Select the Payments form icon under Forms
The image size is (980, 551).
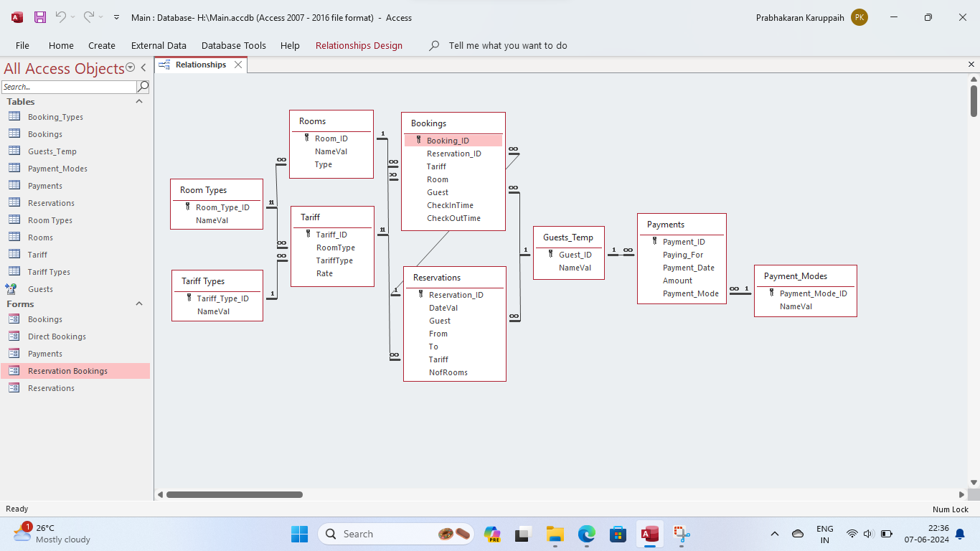[x=14, y=353]
